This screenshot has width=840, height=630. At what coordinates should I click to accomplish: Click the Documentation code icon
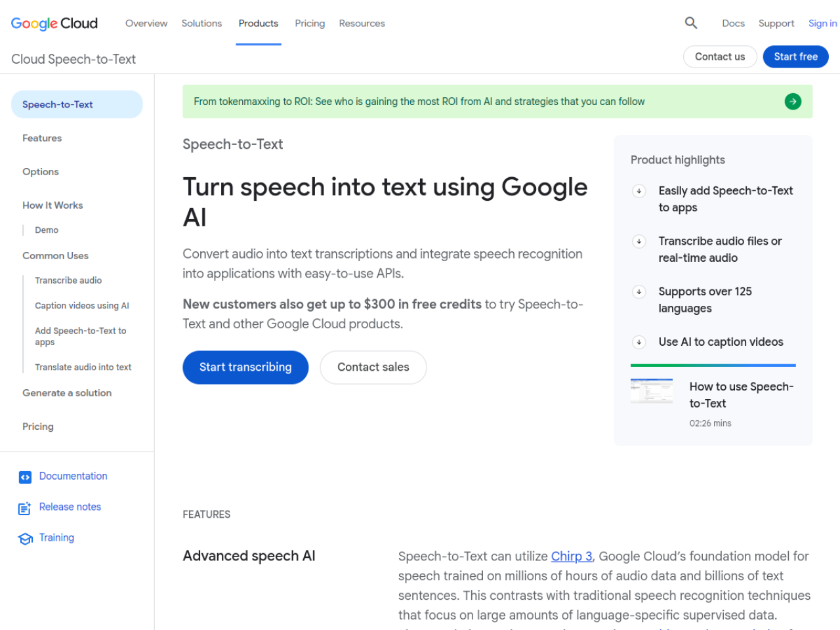(x=25, y=477)
